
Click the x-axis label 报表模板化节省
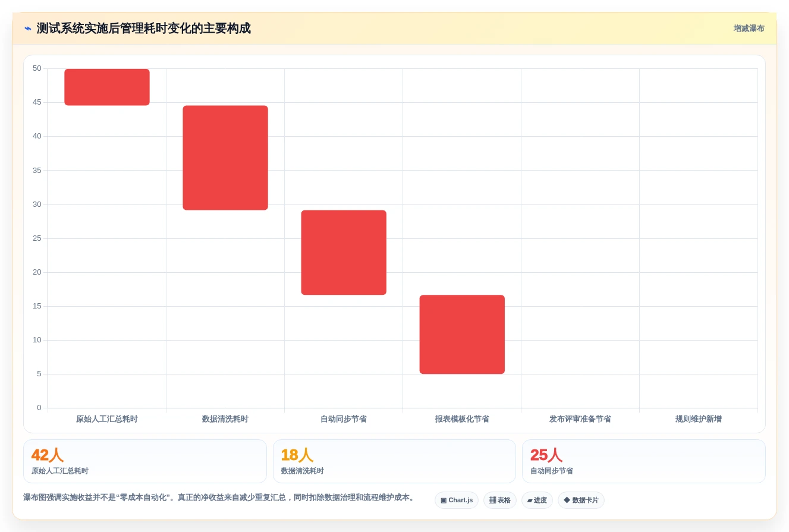pos(462,419)
